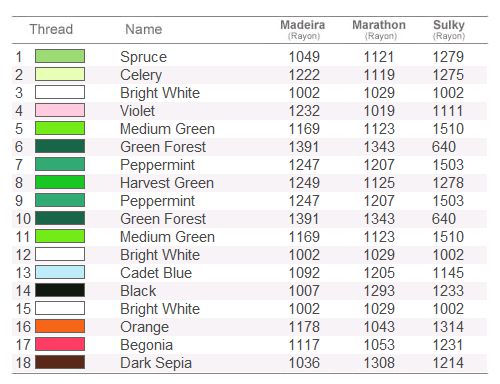Select the Celery light yellow-green swatch
Image resolution: width=500 pixels, height=384 pixels.
pos(60,74)
